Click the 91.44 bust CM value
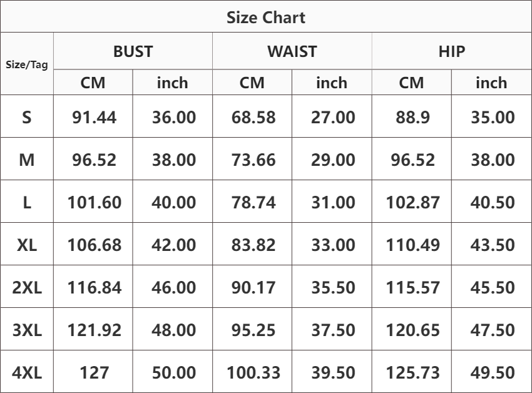Viewport: 532px width, 393px height. (94, 118)
